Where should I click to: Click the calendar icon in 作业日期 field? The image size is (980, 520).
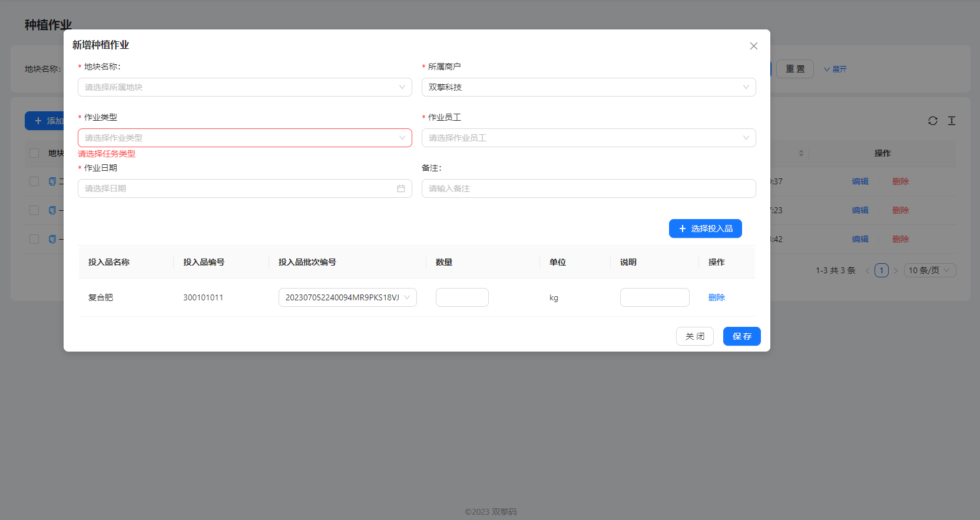click(401, 188)
